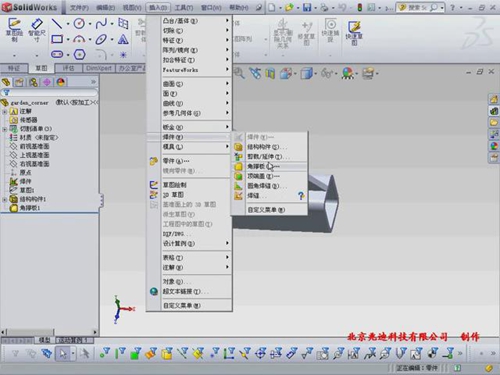Screen dimensions: 500x375
Task: Expand the 切割清单 tree node
Action: 5,129
